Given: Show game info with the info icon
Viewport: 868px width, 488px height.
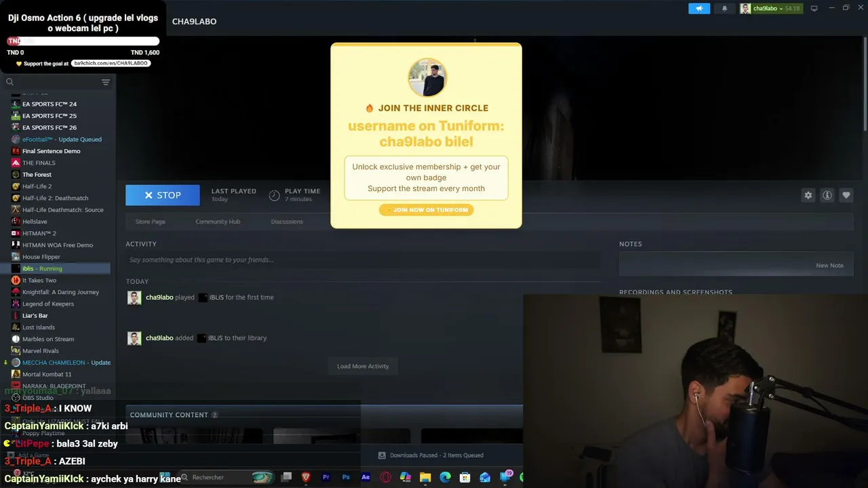Looking at the screenshot, I should point(827,195).
